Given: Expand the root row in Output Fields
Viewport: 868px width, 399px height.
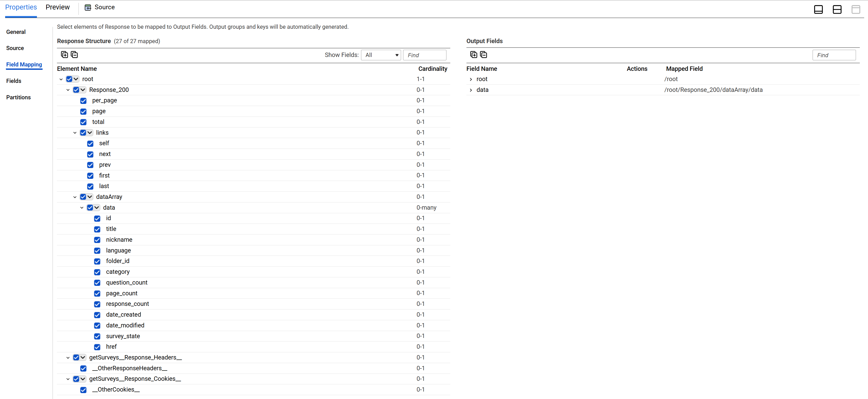Looking at the screenshot, I should click(x=471, y=79).
